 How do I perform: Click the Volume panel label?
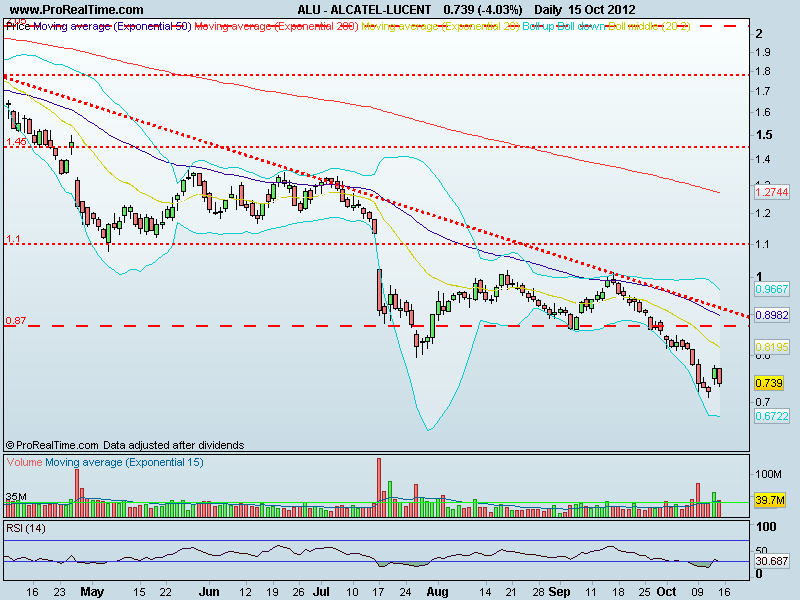pos(24,462)
